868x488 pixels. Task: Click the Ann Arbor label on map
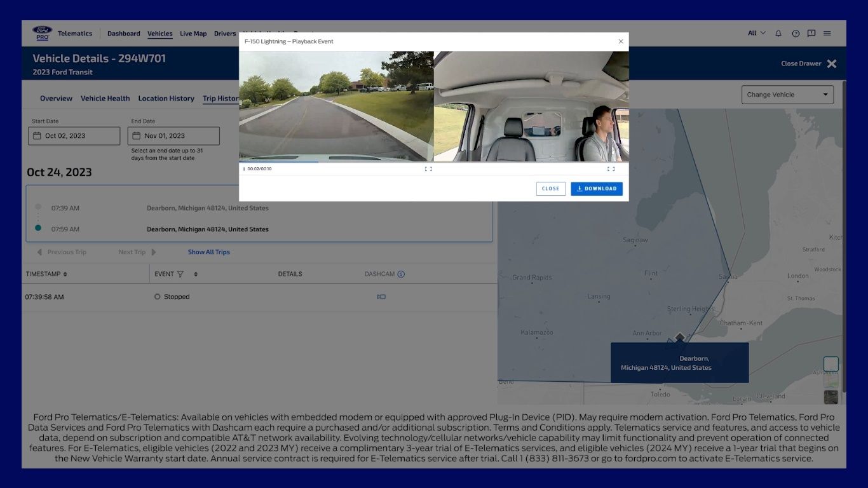[648, 333]
